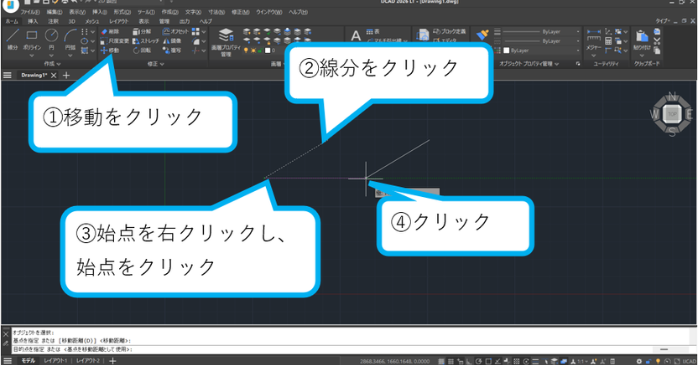Toggle the grid display status bar icon

450,361
